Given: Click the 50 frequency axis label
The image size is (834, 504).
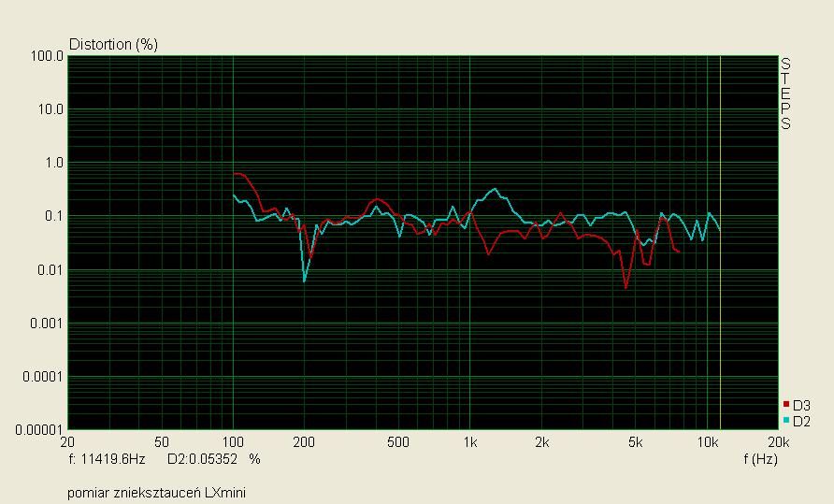Looking at the screenshot, I should point(162,442).
